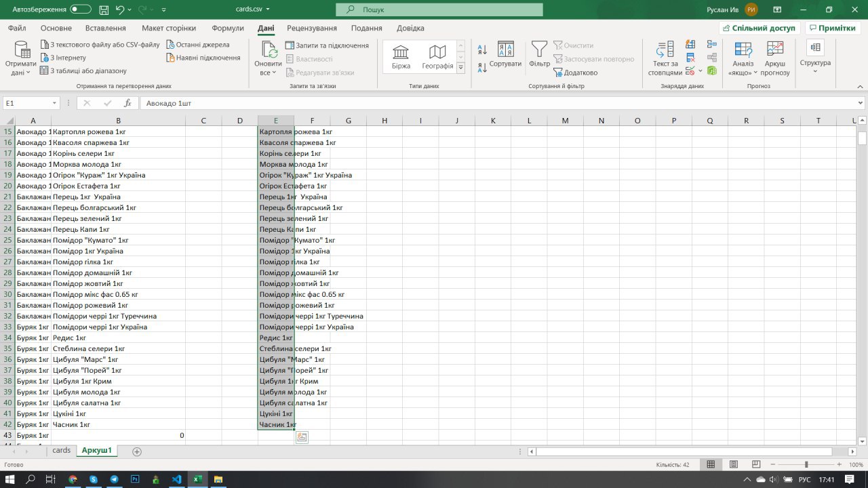This screenshot has height=488, width=868.
Task: Toggle the AutoSave (Автозбереження) switch
Action: pos(81,9)
